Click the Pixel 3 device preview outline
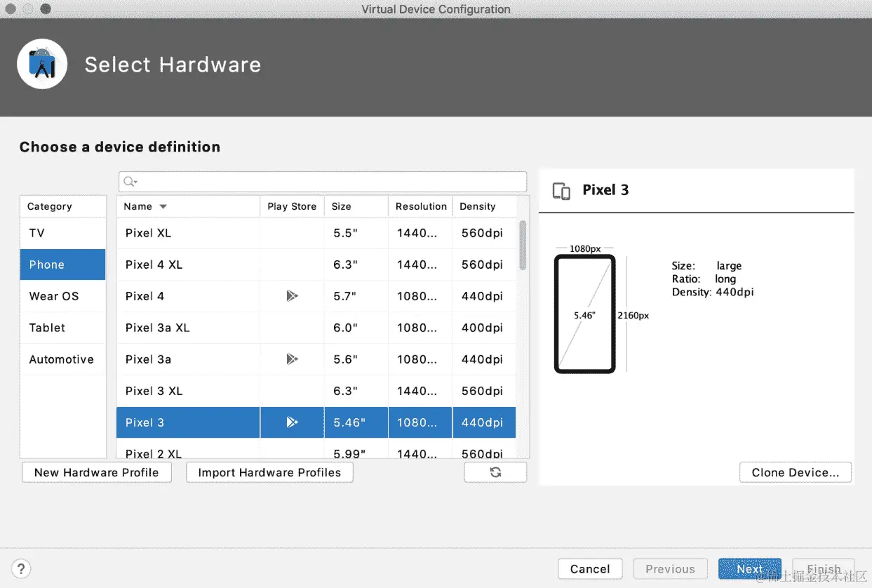872x588 pixels. click(x=584, y=314)
